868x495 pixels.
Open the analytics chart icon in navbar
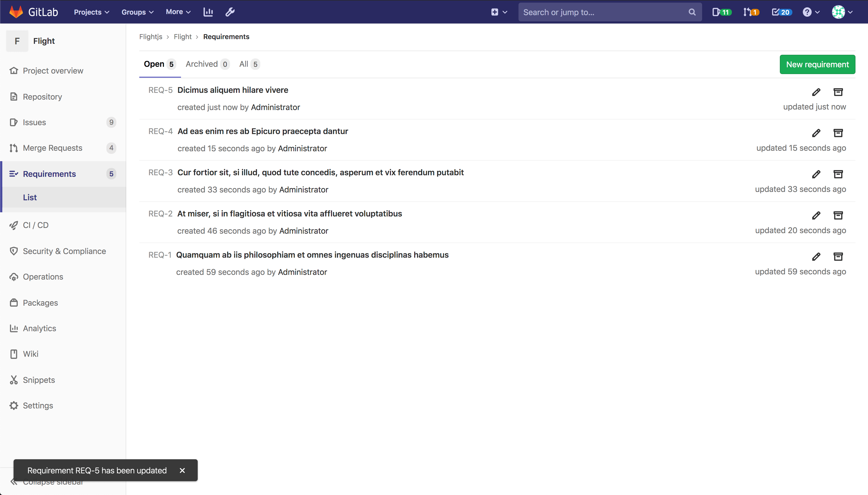pos(208,12)
